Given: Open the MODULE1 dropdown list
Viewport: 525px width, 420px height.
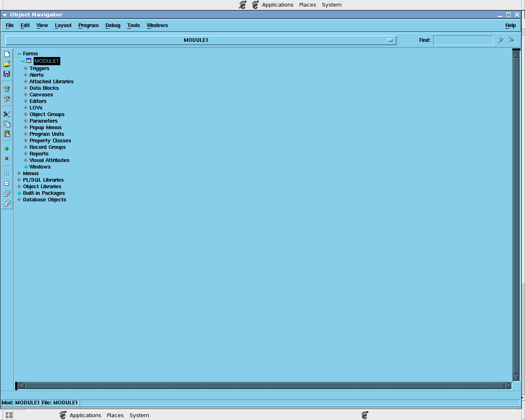Looking at the screenshot, I should tap(390, 40).
